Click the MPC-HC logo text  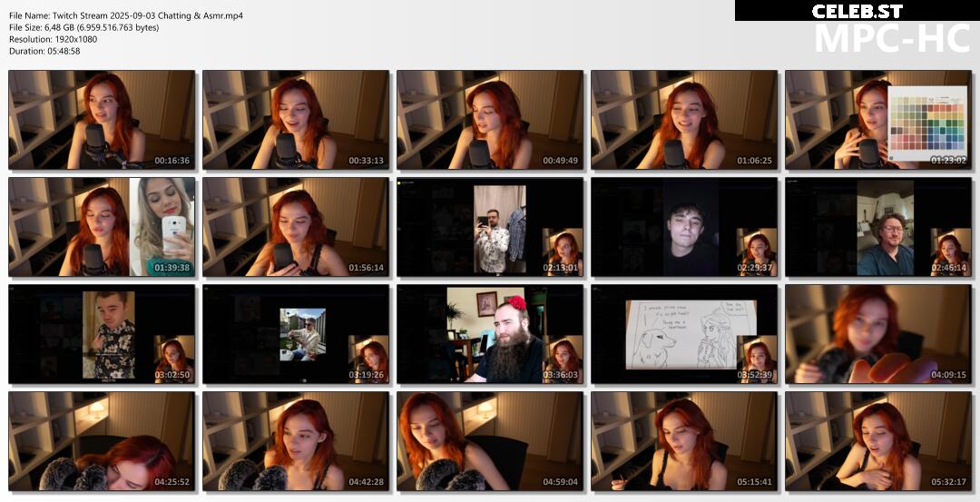pyautogui.click(x=893, y=38)
